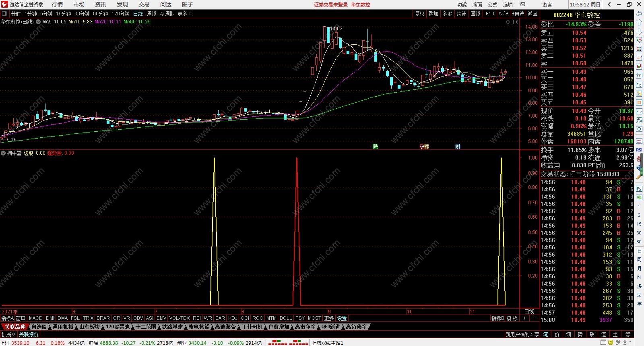This screenshot has height=346, width=644.
Task: Click the list icon in status bar
Action: 603,342
